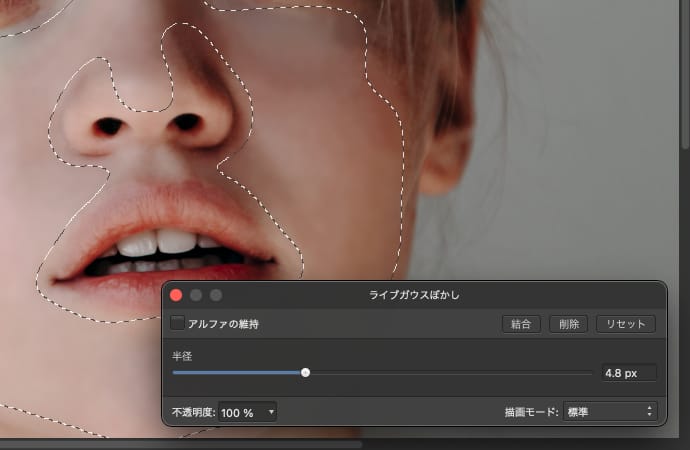Click the ライブガウスぼかし title bar
Viewport: 690px width, 450px height.
[414, 295]
